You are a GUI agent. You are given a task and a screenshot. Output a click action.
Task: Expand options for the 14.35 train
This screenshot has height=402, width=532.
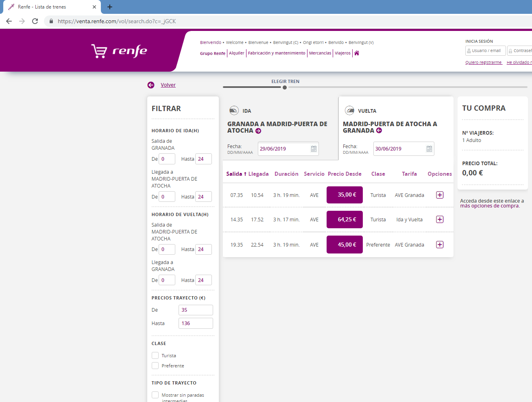(x=440, y=220)
